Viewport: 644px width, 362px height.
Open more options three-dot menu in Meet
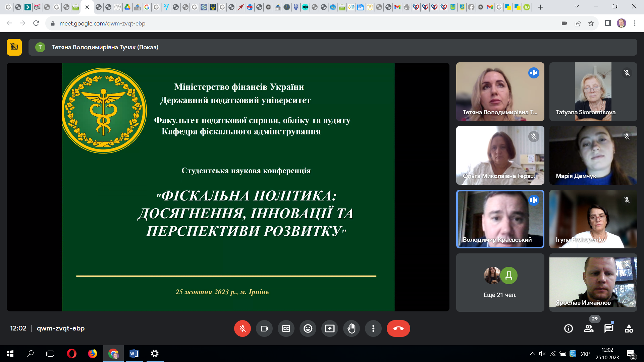click(373, 328)
